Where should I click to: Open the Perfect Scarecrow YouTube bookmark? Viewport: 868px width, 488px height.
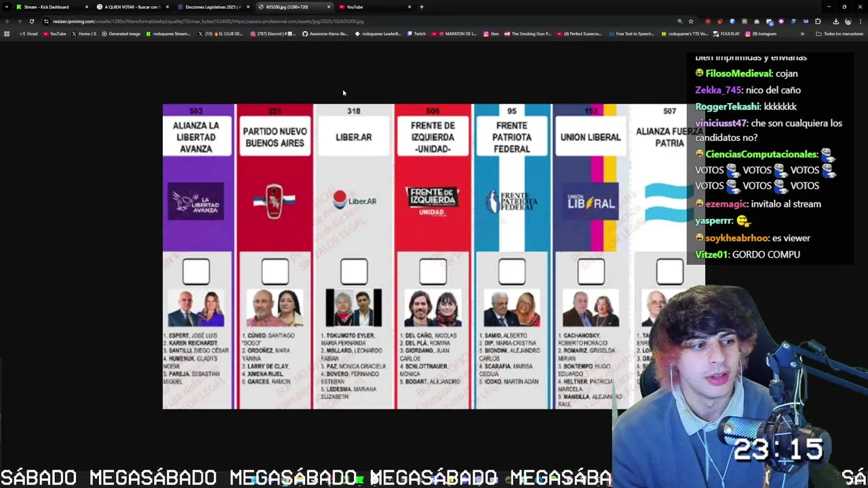pos(580,34)
